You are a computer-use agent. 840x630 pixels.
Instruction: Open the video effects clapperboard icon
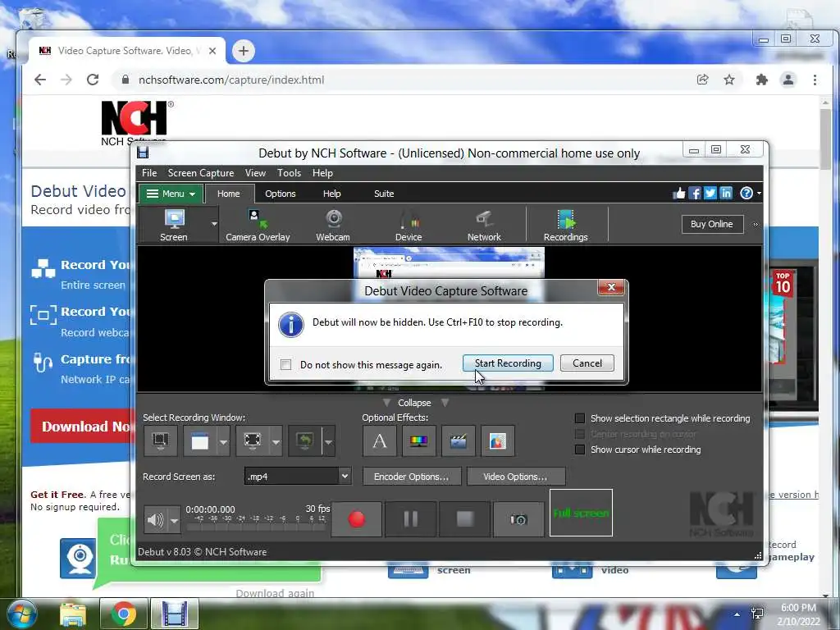(458, 441)
